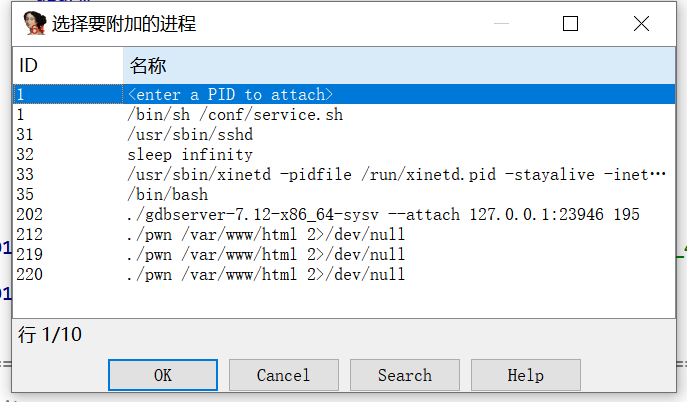This screenshot has height=402, width=687.
Task: Click the IDA icon in title bar
Action: pos(35,23)
